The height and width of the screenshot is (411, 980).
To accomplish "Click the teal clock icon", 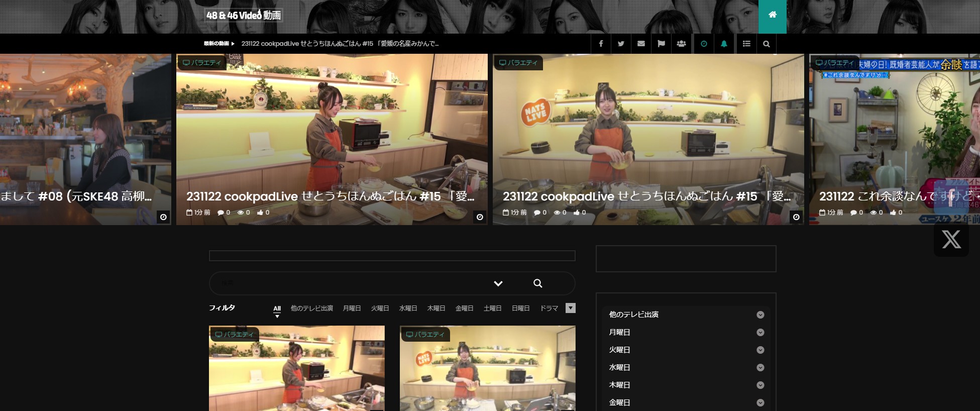I will 704,44.
